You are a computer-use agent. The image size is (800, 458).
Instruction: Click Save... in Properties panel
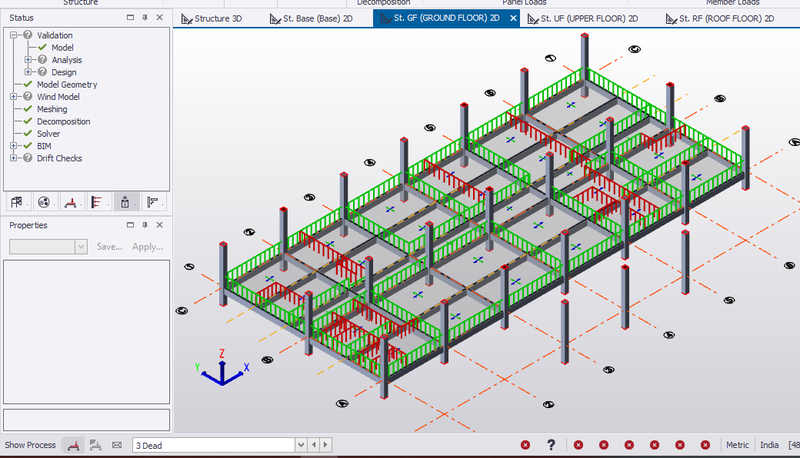110,247
